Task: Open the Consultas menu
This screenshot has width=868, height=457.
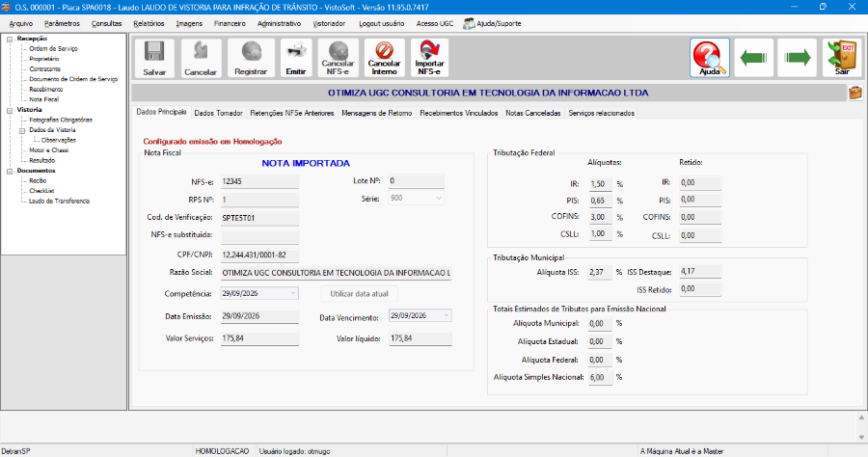Action: (106, 24)
